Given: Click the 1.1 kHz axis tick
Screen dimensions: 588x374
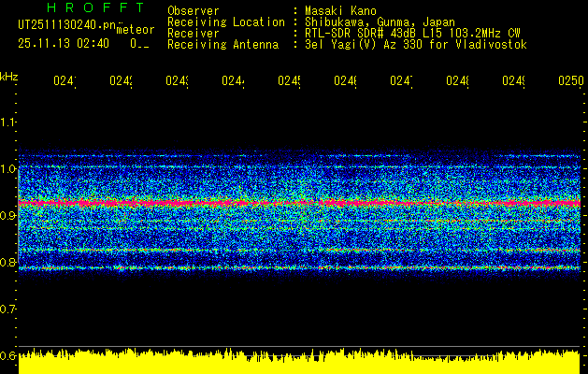Looking at the screenshot, I should (x=7, y=122).
